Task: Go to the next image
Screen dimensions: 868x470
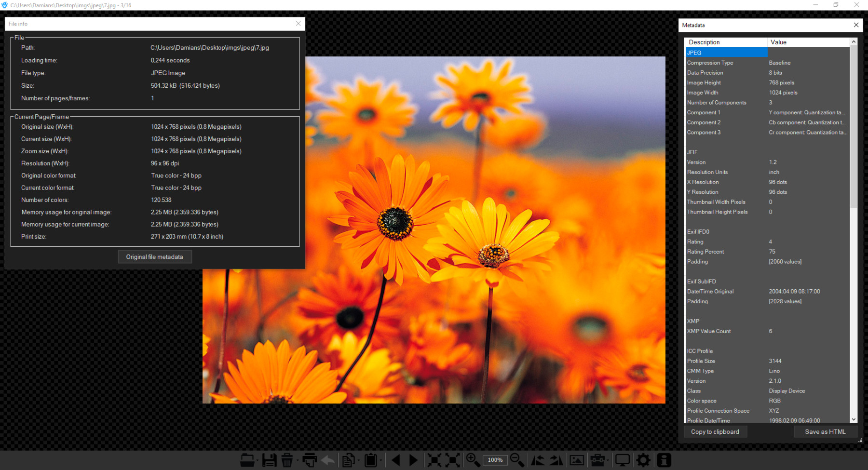Action: 413,460
